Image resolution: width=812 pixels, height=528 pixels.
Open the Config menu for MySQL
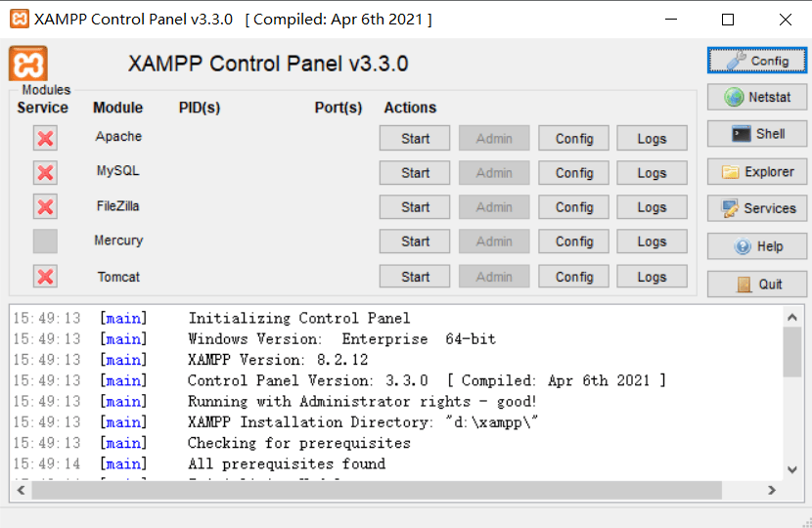point(574,173)
